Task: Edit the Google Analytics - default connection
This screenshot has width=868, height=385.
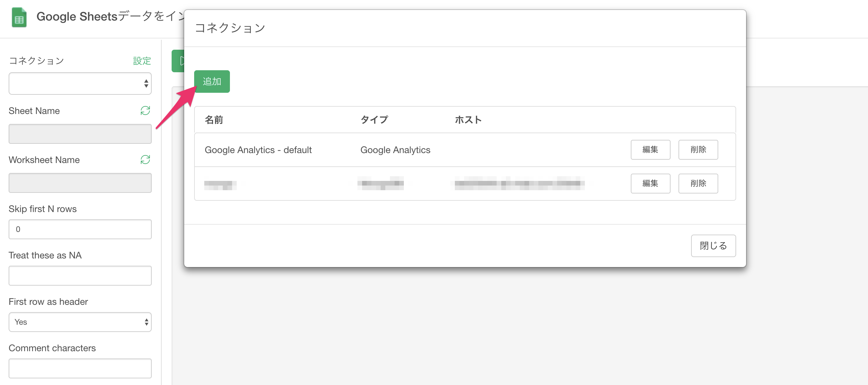Action: 650,150
